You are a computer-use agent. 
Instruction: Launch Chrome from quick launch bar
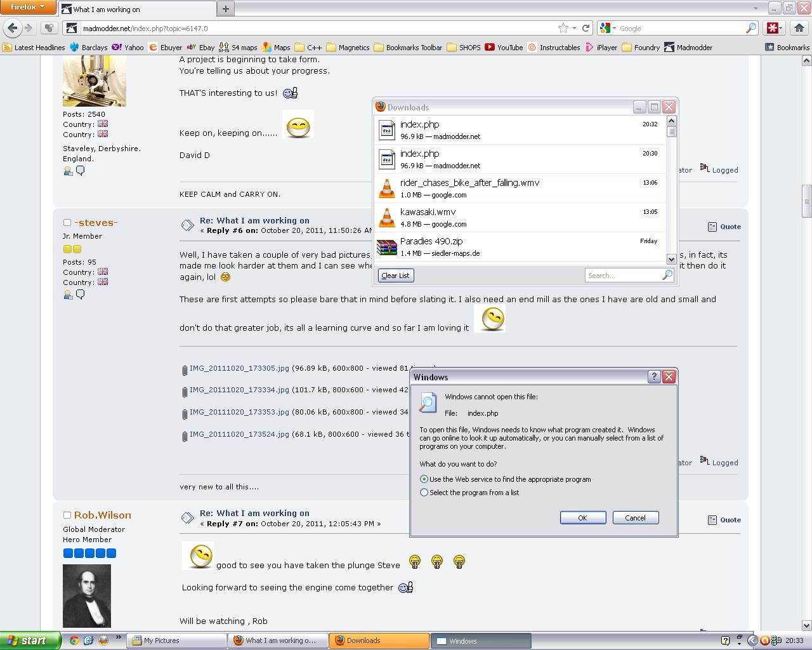[74, 640]
